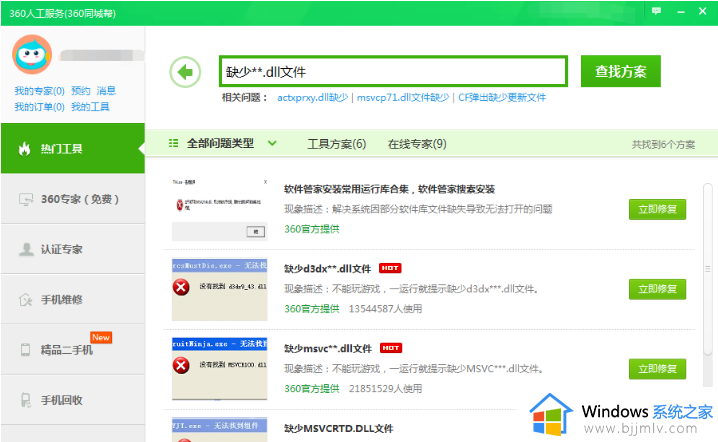Open the 我的工具 link
Image resolution: width=718 pixels, height=442 pixels.
pos(90,107)
